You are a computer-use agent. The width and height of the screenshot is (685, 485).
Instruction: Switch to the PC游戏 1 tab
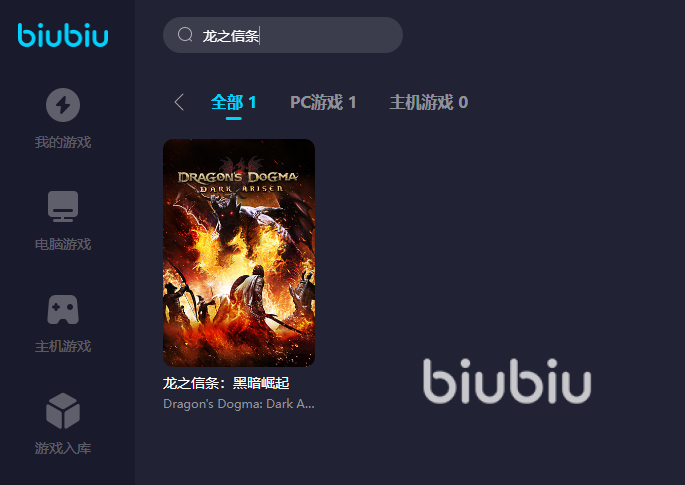[323, 102]
